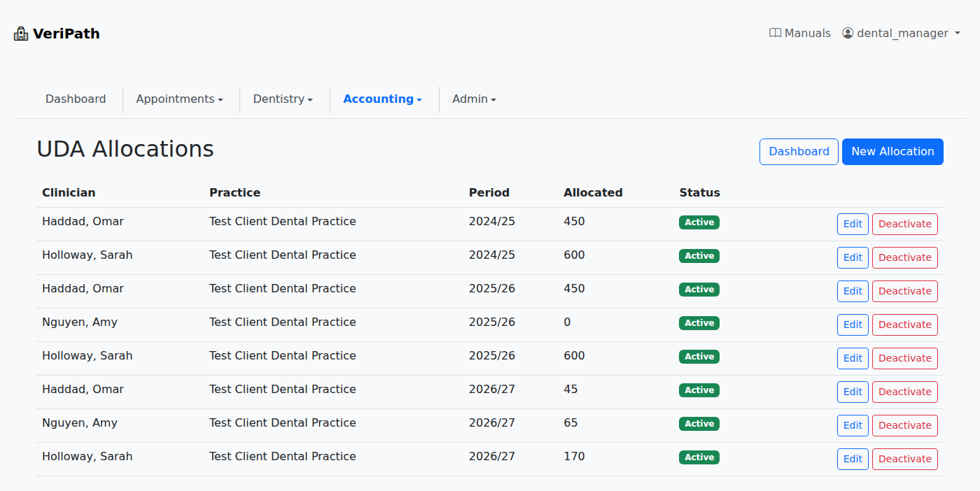The height and width of the screenshot is (491, 980).
Task: Click the Practice column header
Action: click(234, 192)
